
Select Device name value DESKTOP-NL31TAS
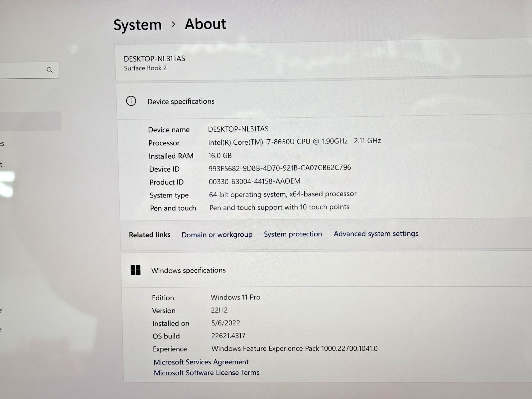pyautogui.click(x=238, y=129)
